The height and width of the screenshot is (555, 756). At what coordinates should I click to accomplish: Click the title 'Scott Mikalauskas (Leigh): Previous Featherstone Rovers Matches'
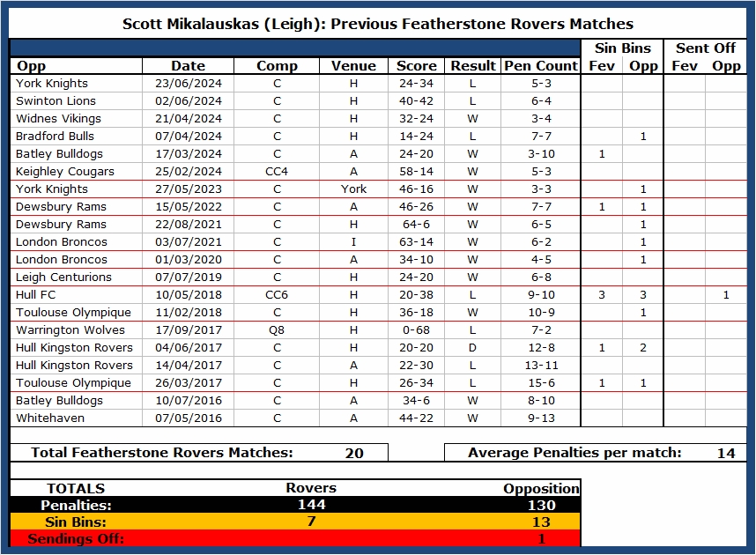coord(377,24)
